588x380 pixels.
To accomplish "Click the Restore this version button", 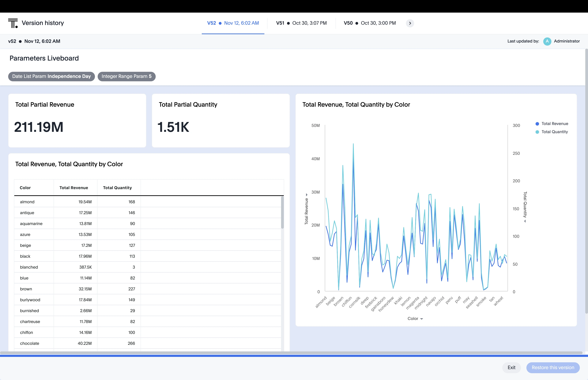I will [x=553, y=367].
